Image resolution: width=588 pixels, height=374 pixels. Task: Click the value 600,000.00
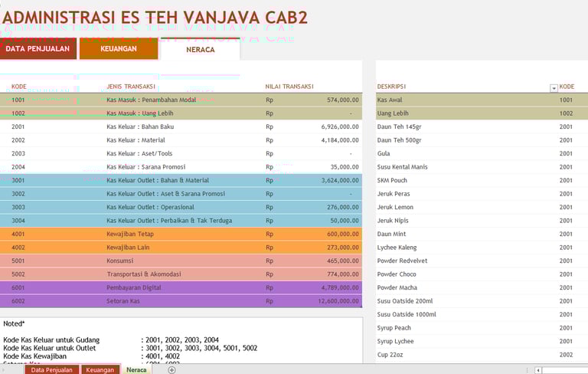point(343,234)
